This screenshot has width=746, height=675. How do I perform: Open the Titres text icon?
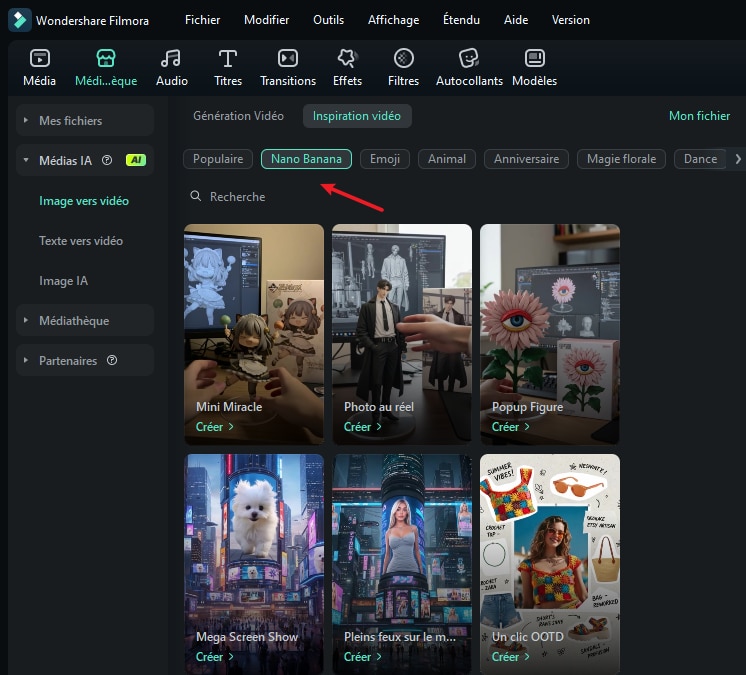pyautogui.click(x=228, y=59)
